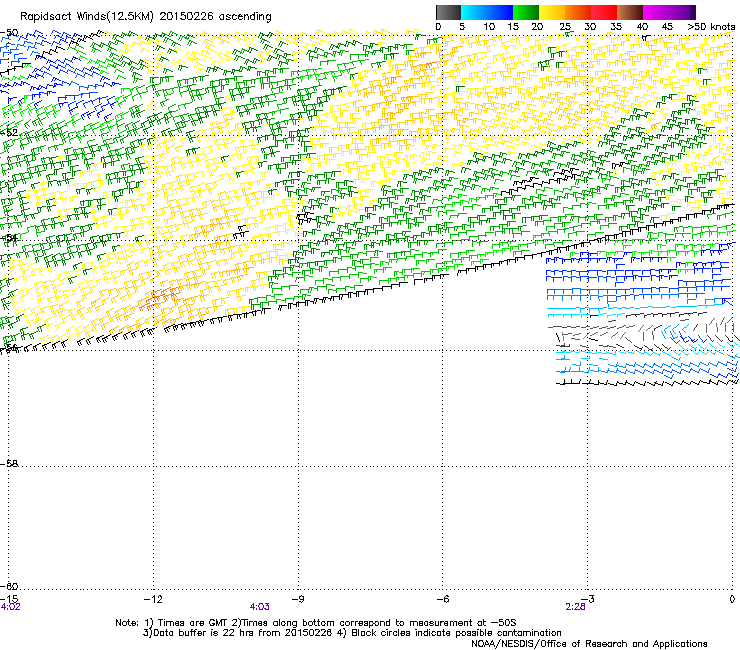This screenshot has height=650, width=740.
Task: Click the dark purple 45-50 knots legend segment
Action: tap(682, 12)
